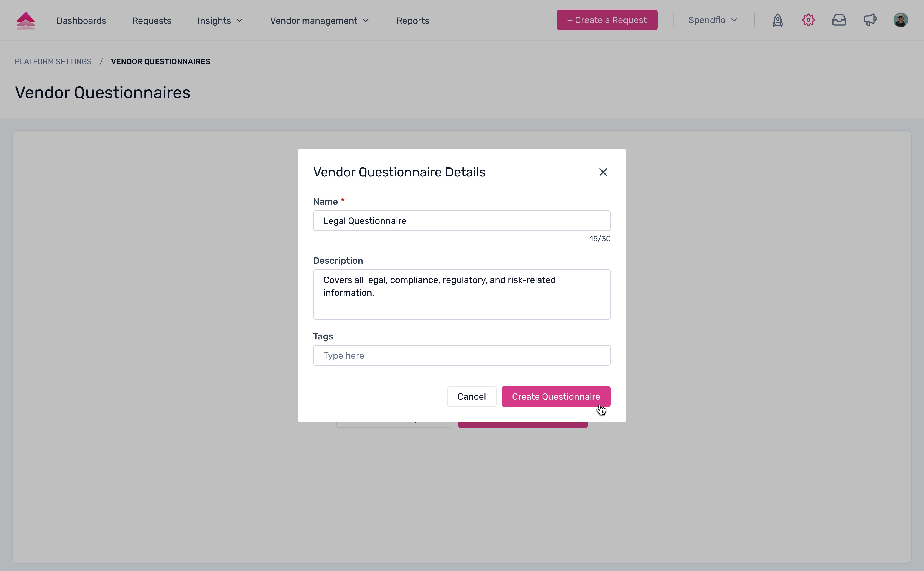Click the Tags input field
Screen dimensions: 924x571
tap(461, 355)
